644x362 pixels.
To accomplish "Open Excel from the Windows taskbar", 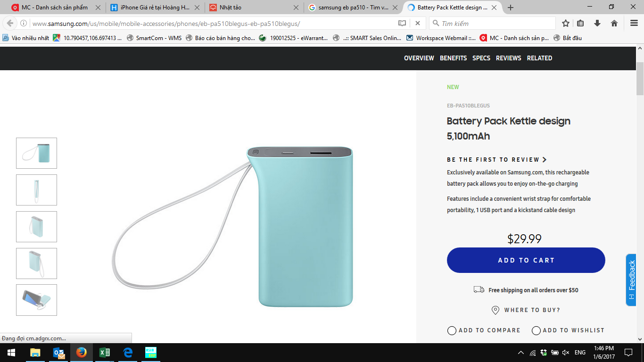I will (x=105, y=353).
